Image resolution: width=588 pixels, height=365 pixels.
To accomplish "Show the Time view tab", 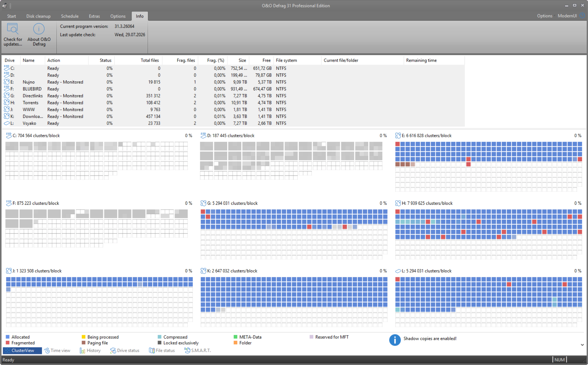I will click(57, 350).
